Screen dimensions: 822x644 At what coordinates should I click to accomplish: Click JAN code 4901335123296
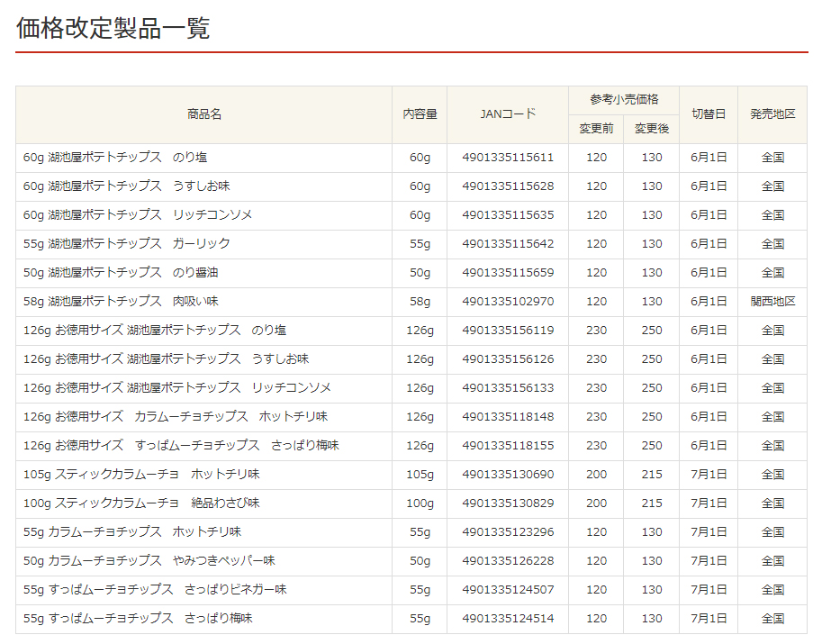pos(508,532)
